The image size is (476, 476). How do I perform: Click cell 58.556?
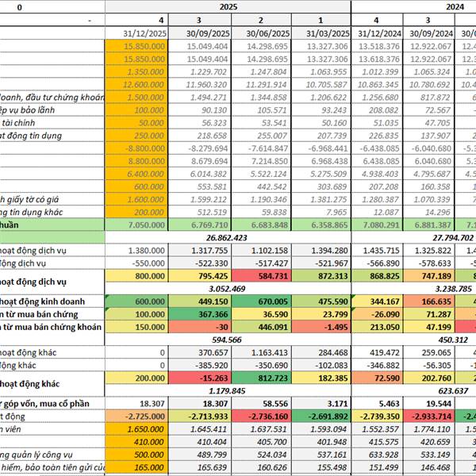(x=261, y=403)
